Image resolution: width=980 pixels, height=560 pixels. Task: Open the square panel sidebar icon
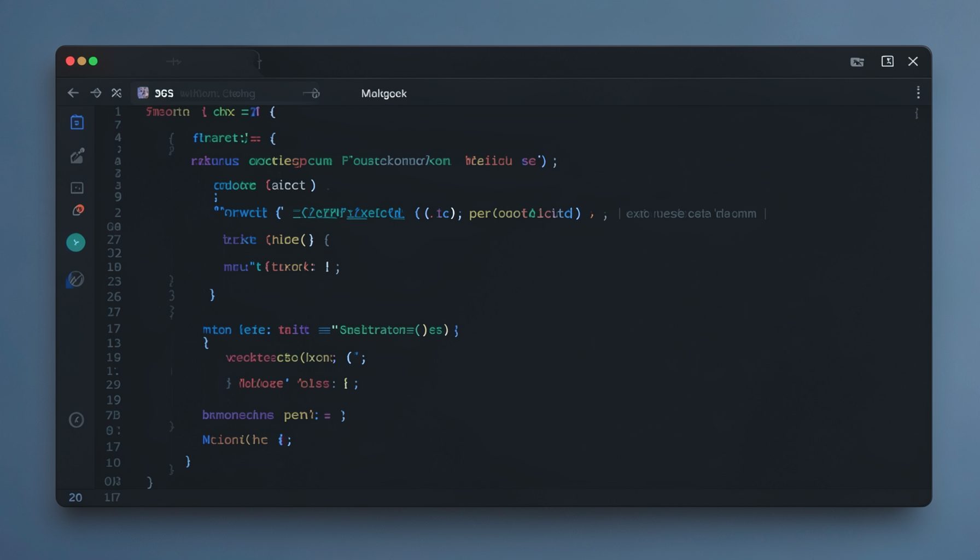coord(77,188)
